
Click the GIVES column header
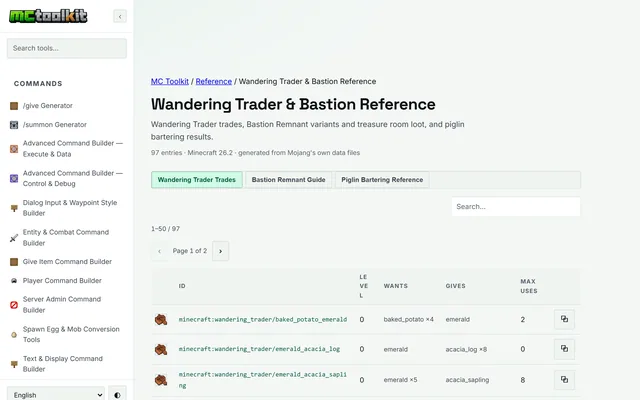point(456,286)
